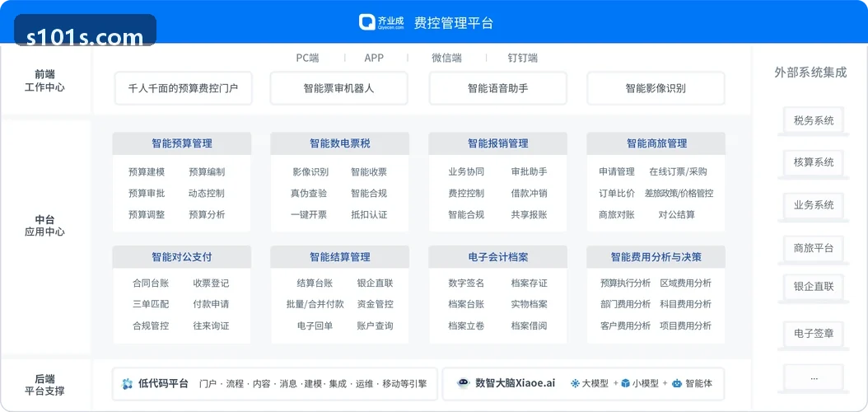868x412 pixels.
Task: Click the 智能商旅管理 module header
Action: click(656, 143)
